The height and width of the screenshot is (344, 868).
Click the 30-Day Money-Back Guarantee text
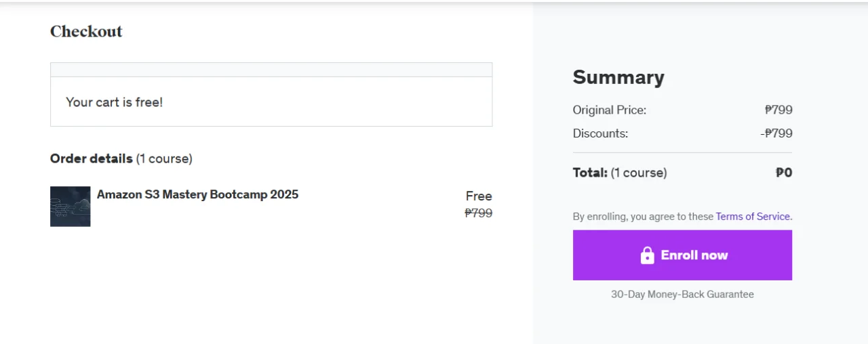point(682,295)
